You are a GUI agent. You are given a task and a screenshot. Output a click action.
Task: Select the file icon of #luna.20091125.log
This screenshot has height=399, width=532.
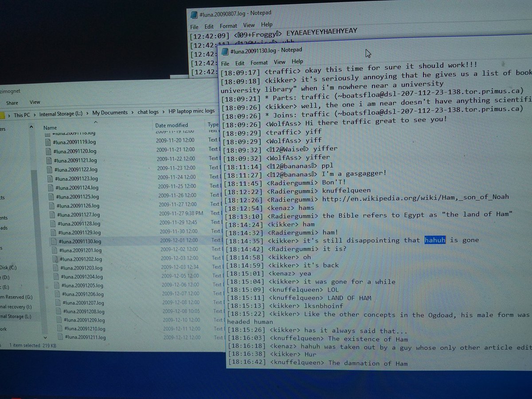pos(52,197)
